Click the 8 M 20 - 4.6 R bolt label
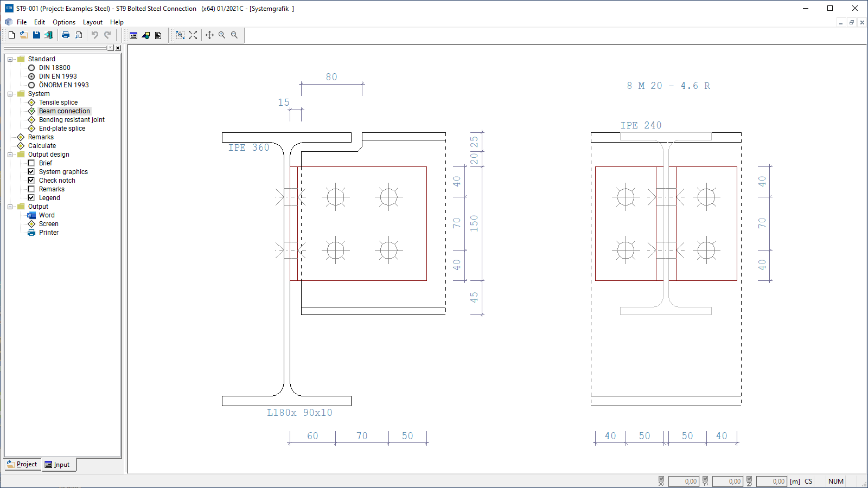This screenshot has height=488, width=868. 668,86
